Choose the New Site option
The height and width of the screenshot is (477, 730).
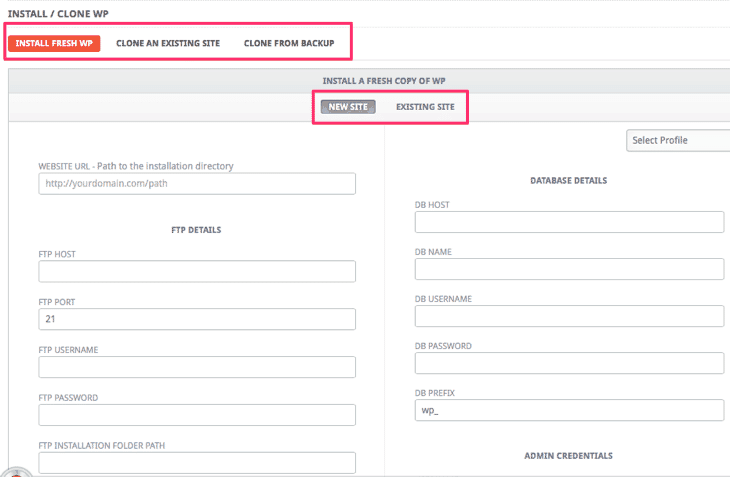[x=348, y=107]
